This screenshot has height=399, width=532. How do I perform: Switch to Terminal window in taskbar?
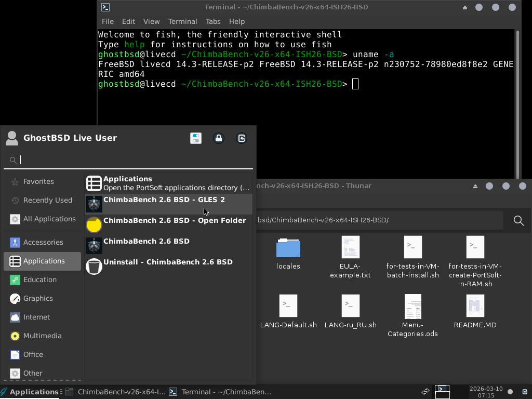pyautogui.click(x=220, y=392)
